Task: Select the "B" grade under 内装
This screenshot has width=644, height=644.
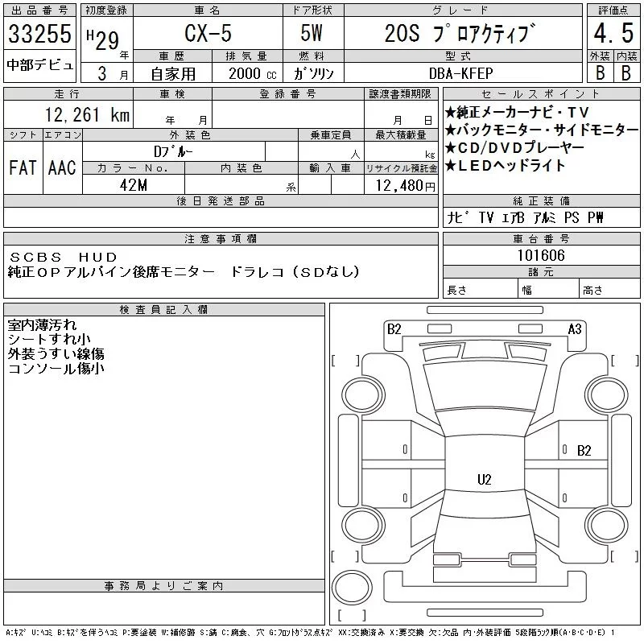Action: [626, 73]
